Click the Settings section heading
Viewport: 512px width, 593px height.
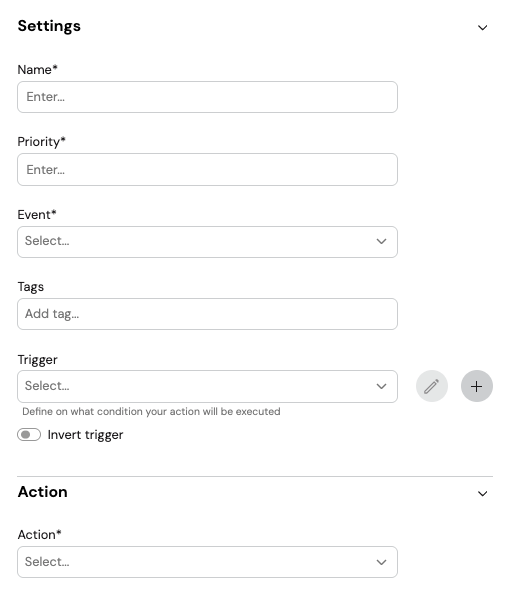pos(49,26)
